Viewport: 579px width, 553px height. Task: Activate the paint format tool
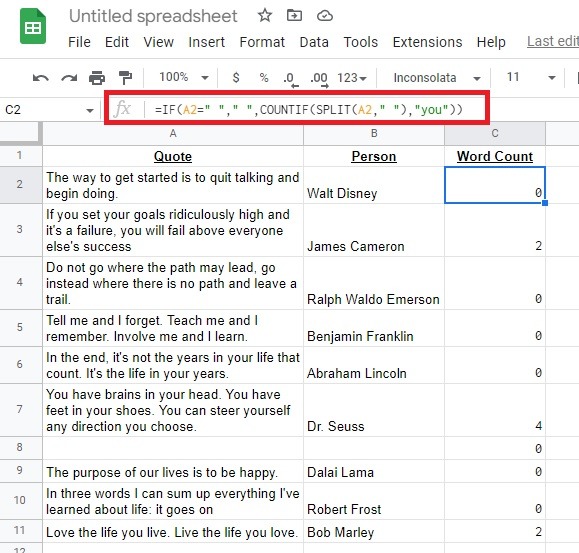[126, 78]
